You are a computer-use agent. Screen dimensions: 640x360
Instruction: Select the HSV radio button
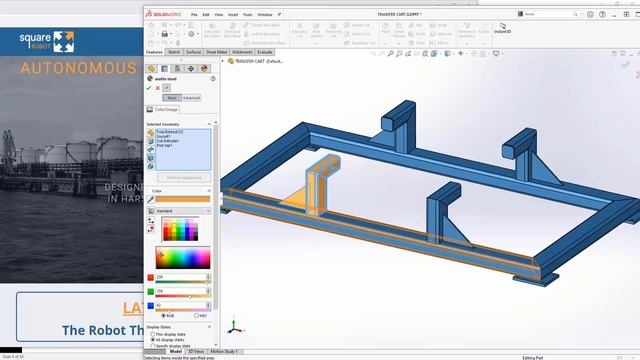pos(196,316)
